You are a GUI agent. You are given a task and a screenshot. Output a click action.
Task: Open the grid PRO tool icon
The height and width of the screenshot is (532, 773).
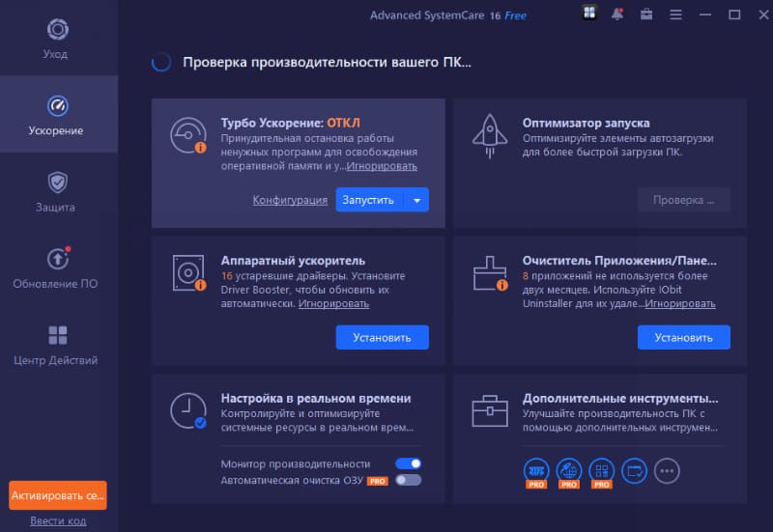[601, 472]
